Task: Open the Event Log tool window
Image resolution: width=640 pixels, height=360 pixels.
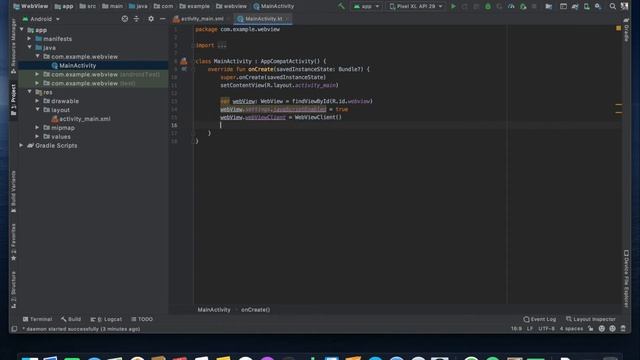Action: point(540,319)
